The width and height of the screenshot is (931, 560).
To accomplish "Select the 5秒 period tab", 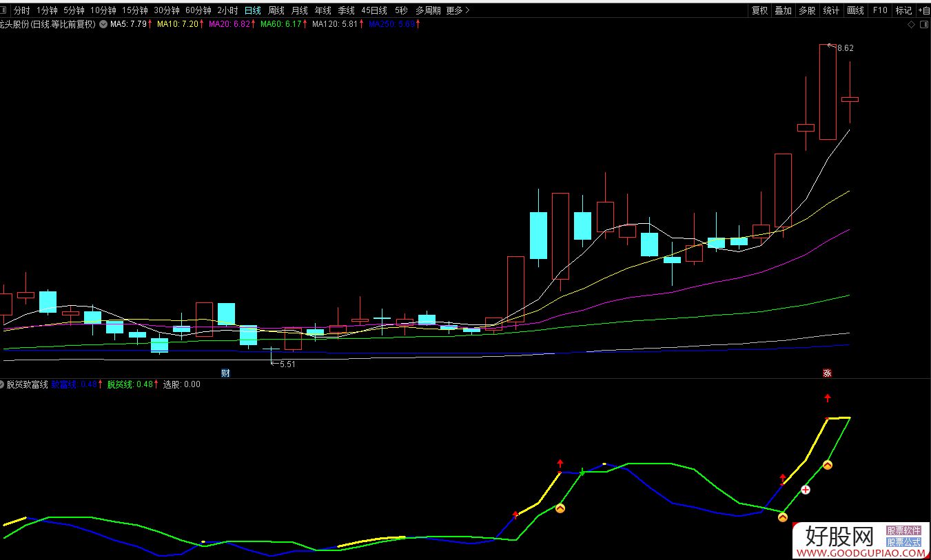I will (x=401, y=10).
